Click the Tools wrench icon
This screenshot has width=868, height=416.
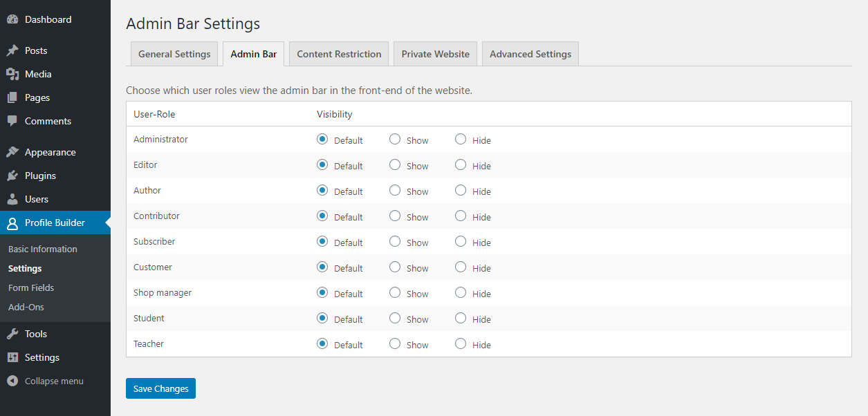(12, 334)
